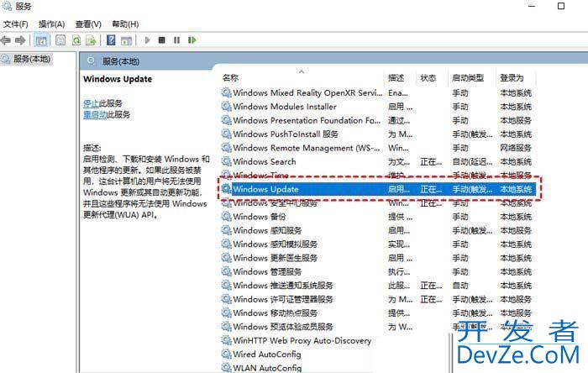Click the gear icon beside Windows PushToInstall 服务

click(x=226, y=134)
